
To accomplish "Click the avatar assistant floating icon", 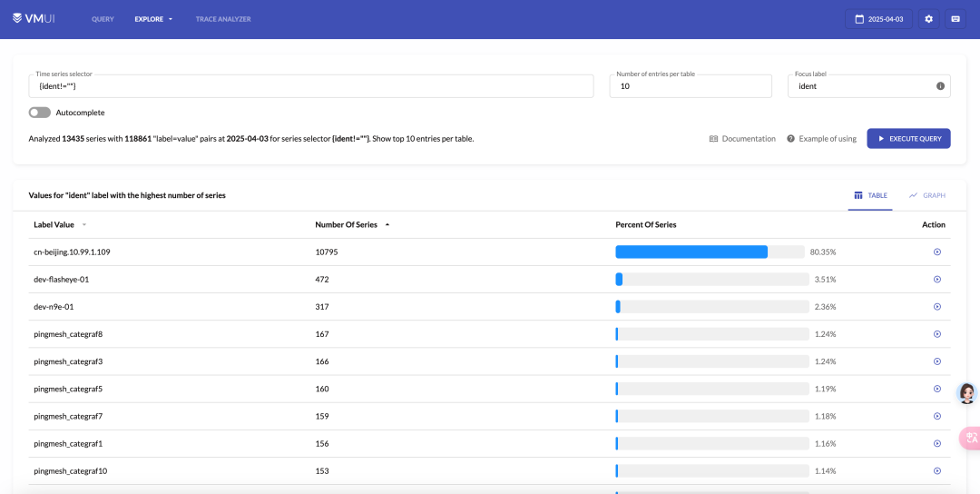I will (968, 392).
